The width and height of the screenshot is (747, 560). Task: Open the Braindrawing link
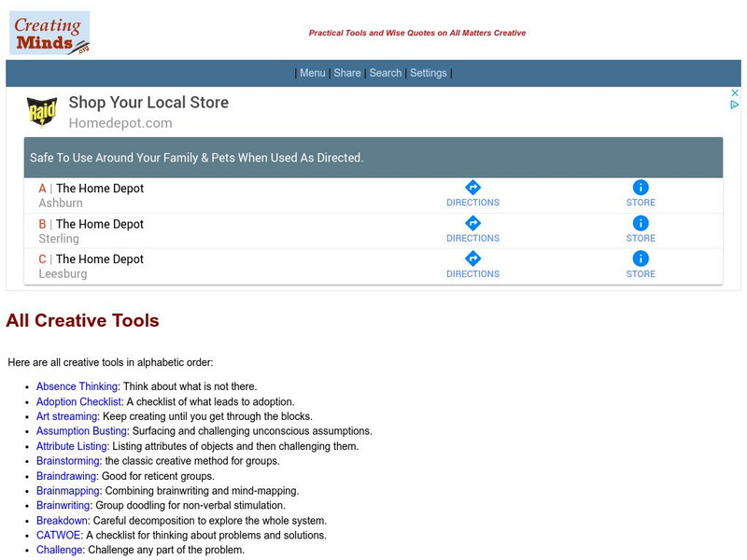tap(66, 476)
